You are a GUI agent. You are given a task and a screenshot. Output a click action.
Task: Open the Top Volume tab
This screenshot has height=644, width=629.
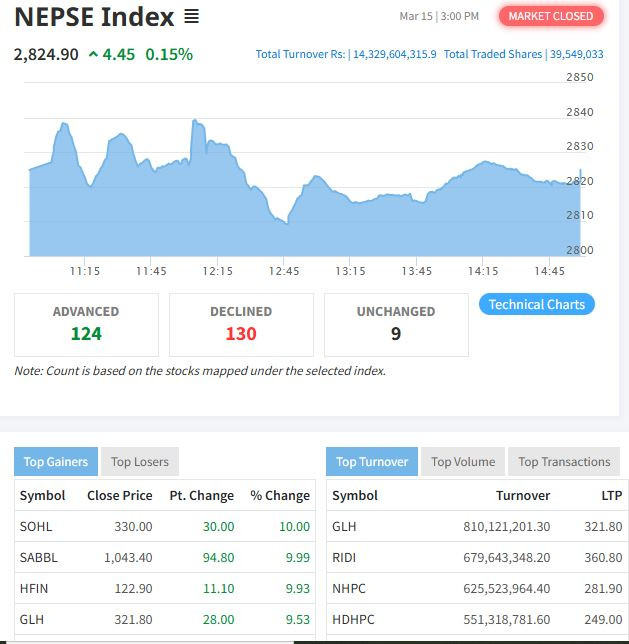462,461
